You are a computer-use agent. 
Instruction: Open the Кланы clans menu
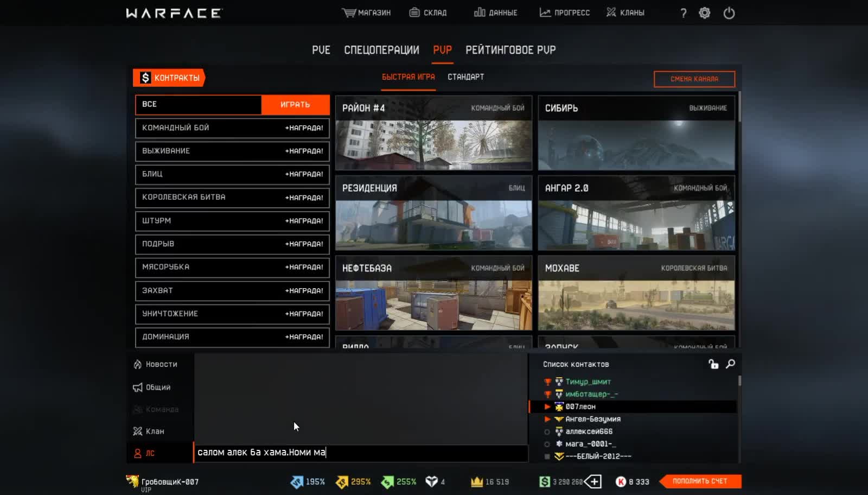point(625,12)
